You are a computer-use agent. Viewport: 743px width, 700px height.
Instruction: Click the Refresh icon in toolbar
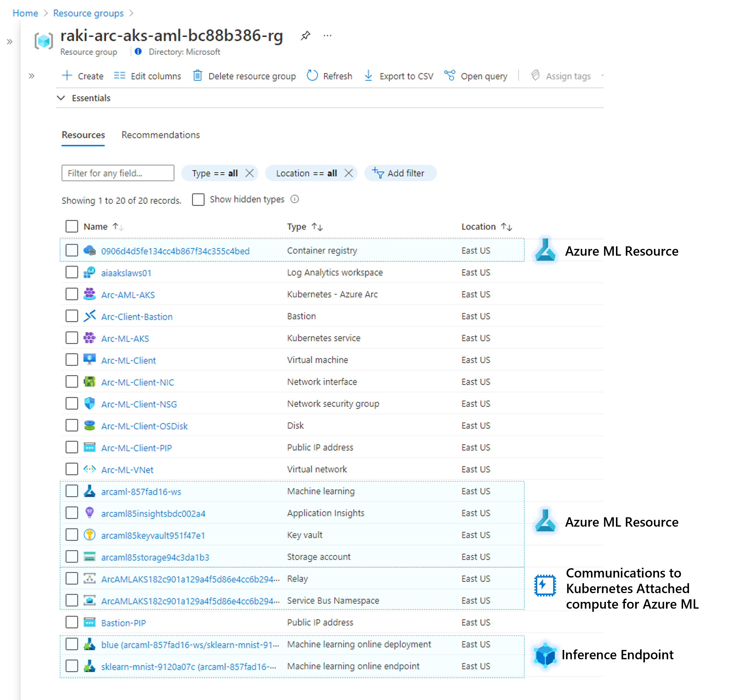tap(312, 76)
